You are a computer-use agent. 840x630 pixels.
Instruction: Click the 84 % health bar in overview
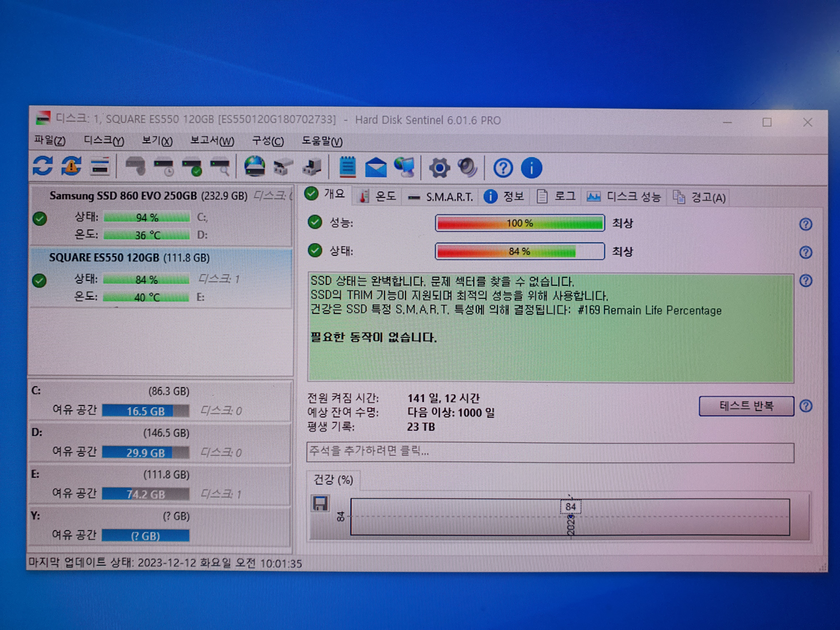520,251
